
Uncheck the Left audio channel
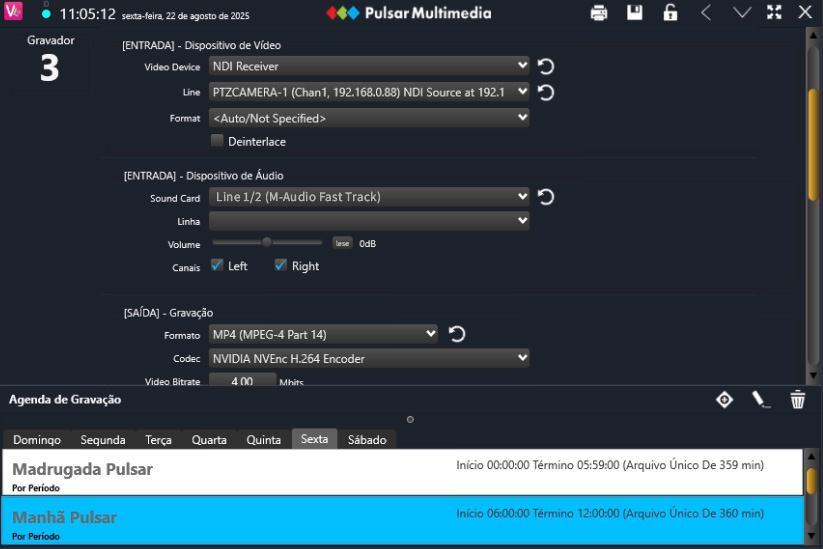click(217, 265)
